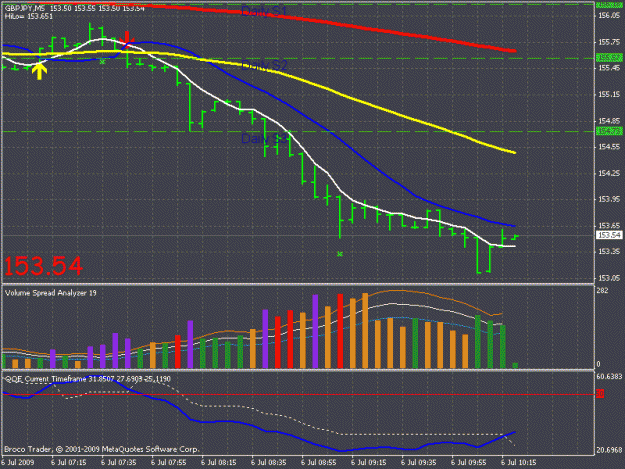Click the 6 Jul 10:15 time label

coord(519,463)
